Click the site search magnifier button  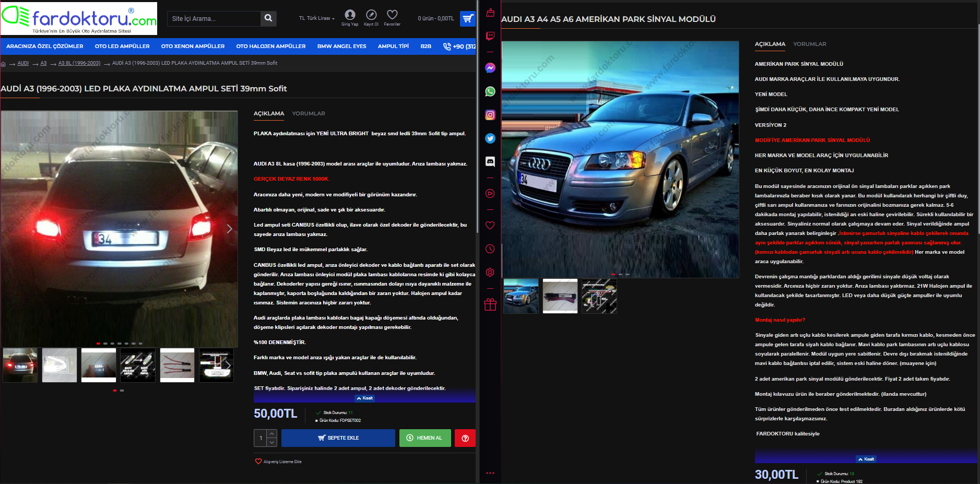pyautogui.click(x=268, y=18)
